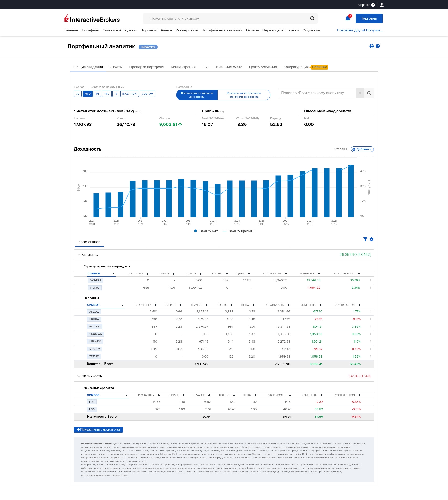
Task: Clear the Portfolio Analyst search with X
Action: pyautogui.click(x=360, y=93)
